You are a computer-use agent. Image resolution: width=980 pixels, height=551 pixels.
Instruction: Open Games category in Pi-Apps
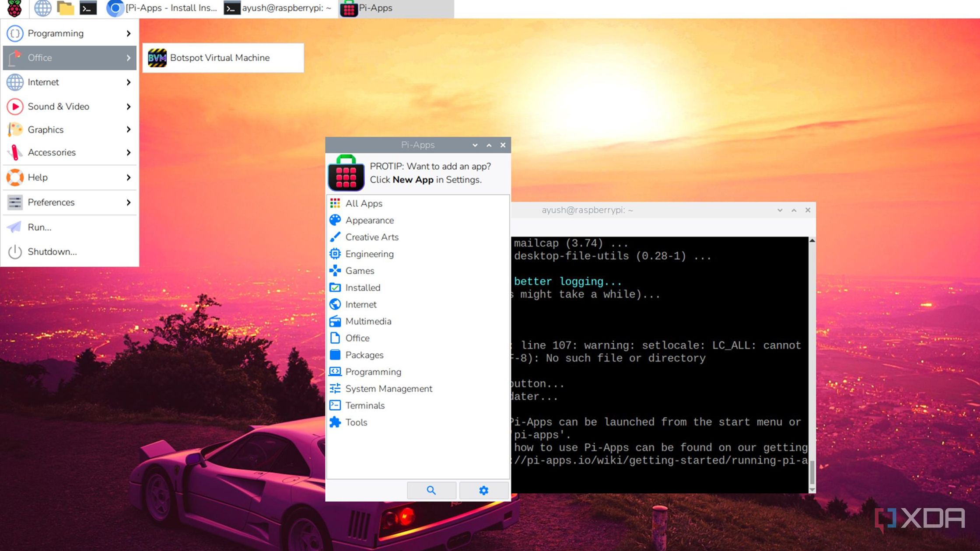tap(418, 271)
